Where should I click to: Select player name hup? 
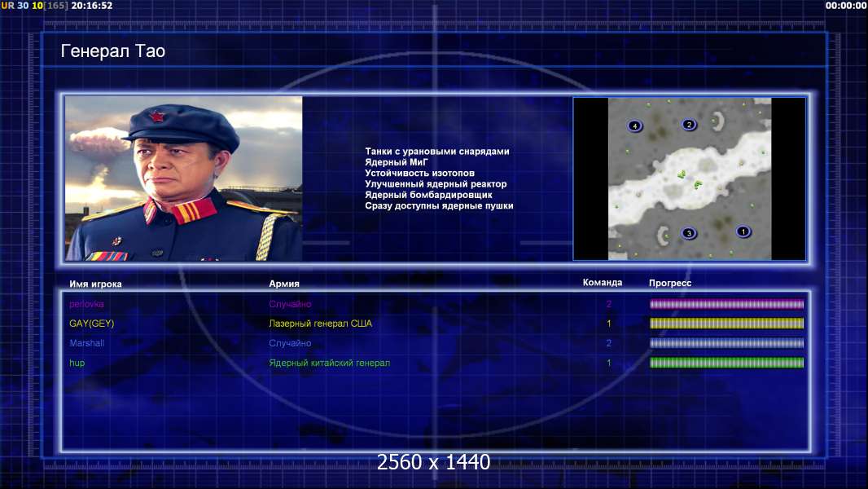point(77,363)
